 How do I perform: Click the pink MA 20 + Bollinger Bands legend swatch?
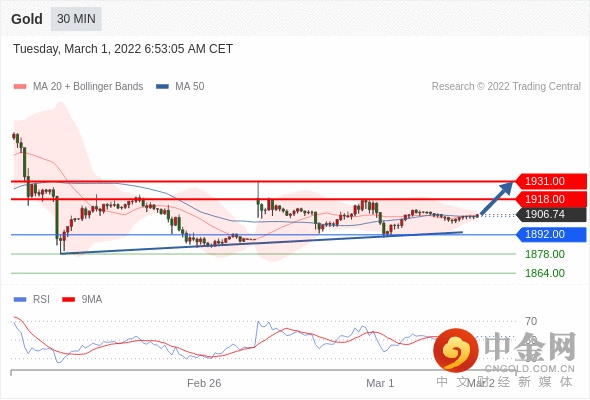pos(20,87)
